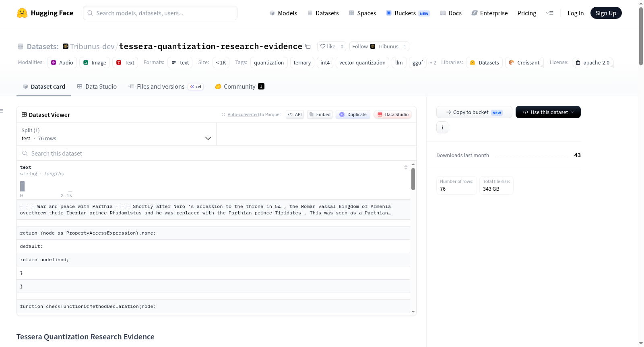The image size is (644, 347).
Task: Open Models in the top navigation
Action: point(283,13)
